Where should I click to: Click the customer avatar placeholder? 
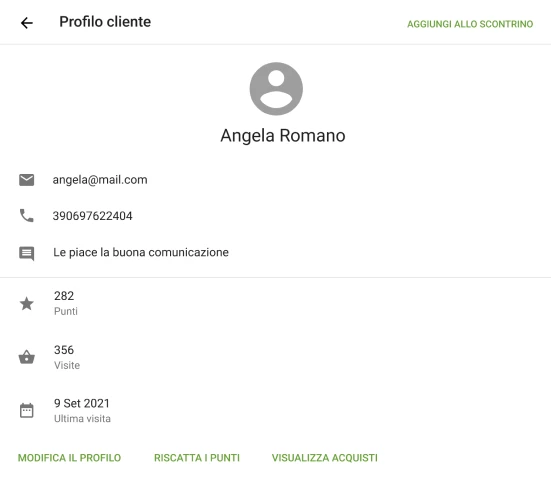pyautogui.click(x=276, y=89)
